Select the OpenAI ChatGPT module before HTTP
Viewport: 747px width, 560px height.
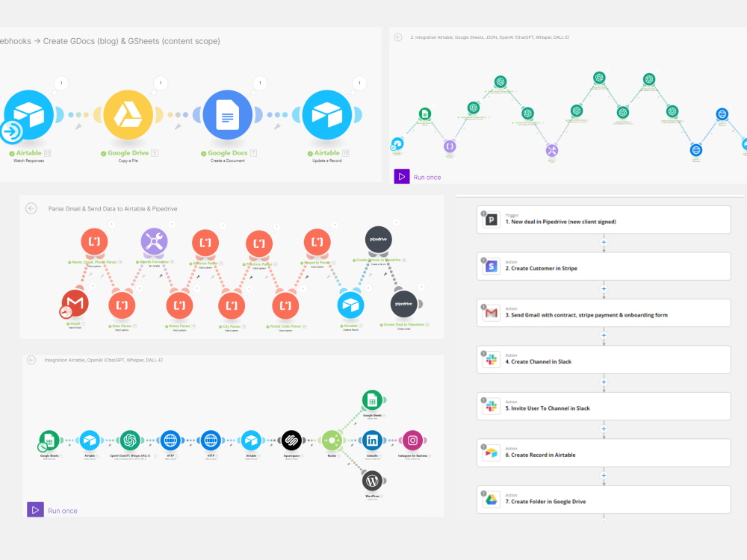[130, 441]
